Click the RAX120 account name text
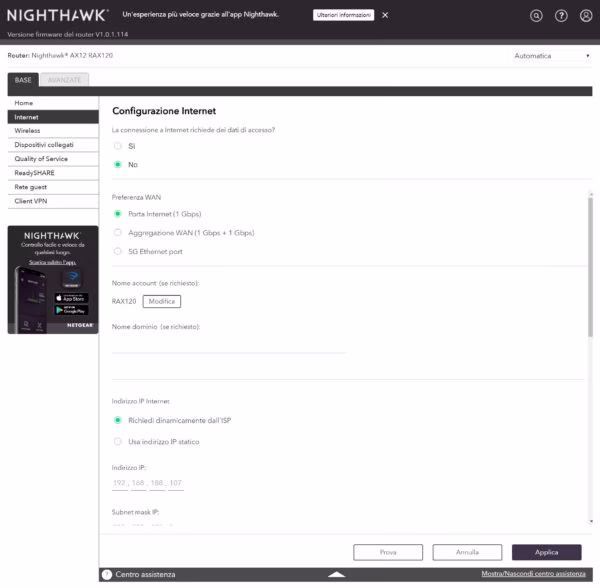The width and height of the screenshot is (600, 588). click(x=124, y=301)
